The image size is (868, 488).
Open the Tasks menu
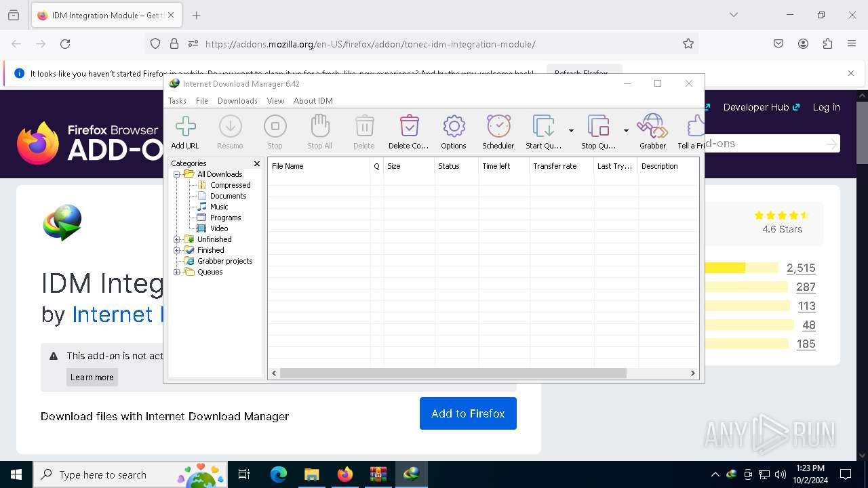(x=177, y=101)
